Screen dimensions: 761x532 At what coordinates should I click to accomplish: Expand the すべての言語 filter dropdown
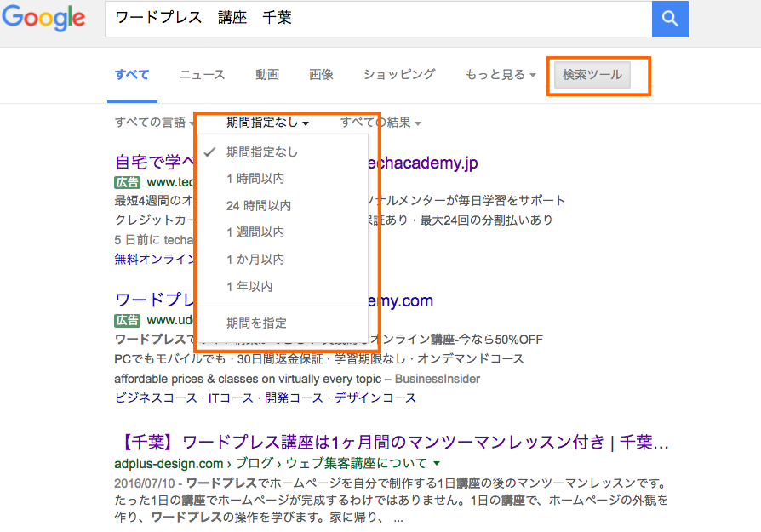pos(154,123)
